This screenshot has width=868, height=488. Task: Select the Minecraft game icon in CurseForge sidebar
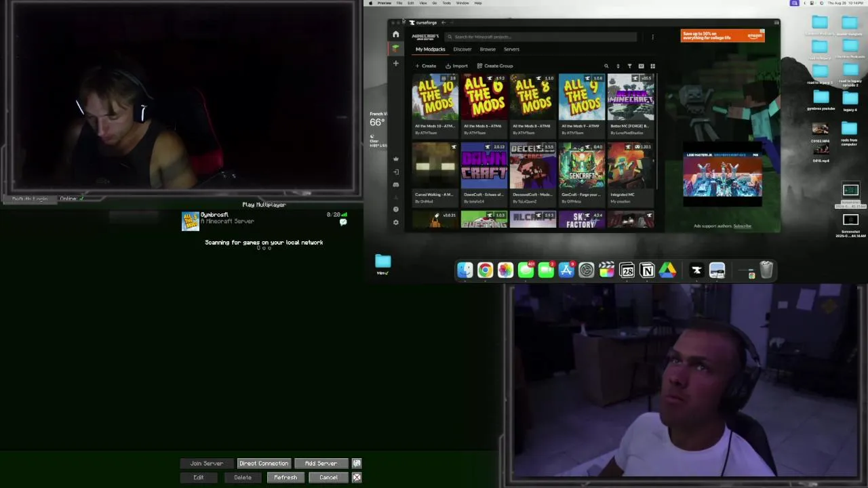(x=396, y=48)
